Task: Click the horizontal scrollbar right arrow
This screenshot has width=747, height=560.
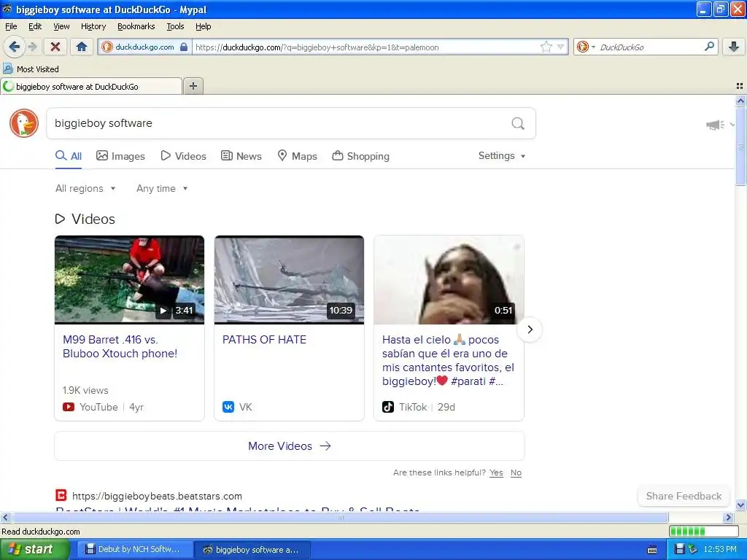Action: [x=728, y=517]
